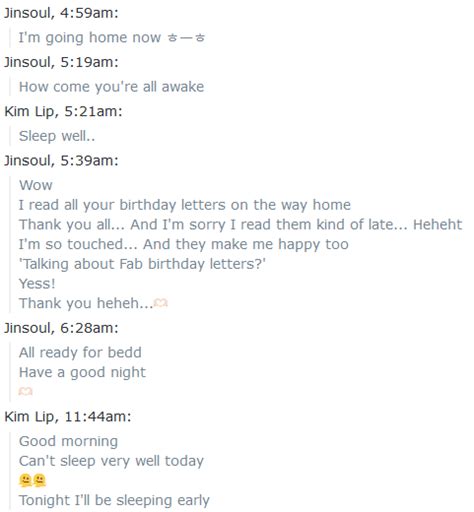This screenshot has width=474, height=512.
Task: Click 'Can't sleep very well today' text
Action: [111, 461]
